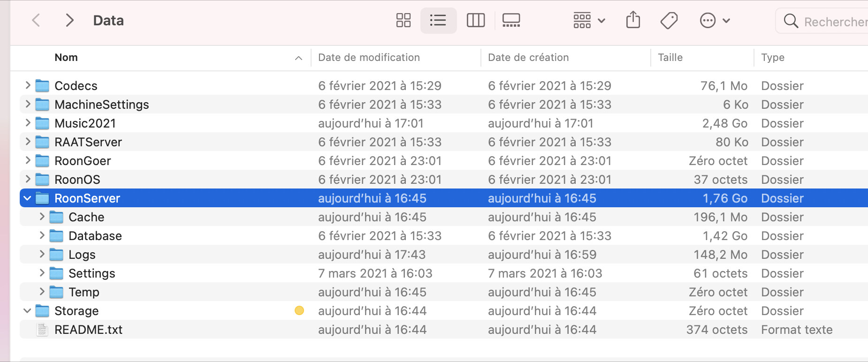Sort by Date de création column
Viewport: 868px width, 362px height.
coord(528,57)
